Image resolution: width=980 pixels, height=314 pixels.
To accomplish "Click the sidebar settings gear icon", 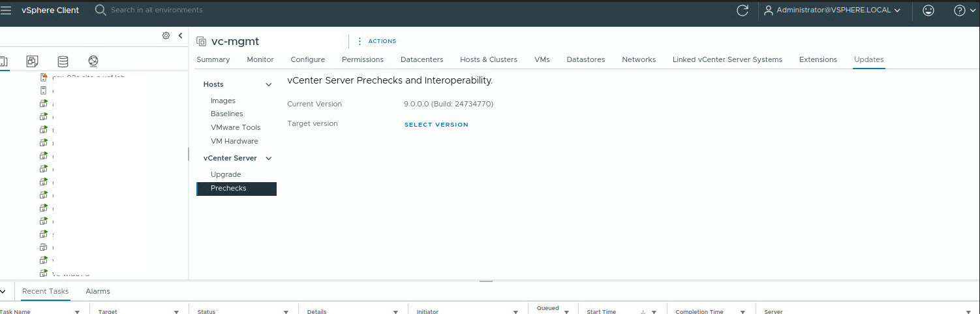I will coord(166,36).
